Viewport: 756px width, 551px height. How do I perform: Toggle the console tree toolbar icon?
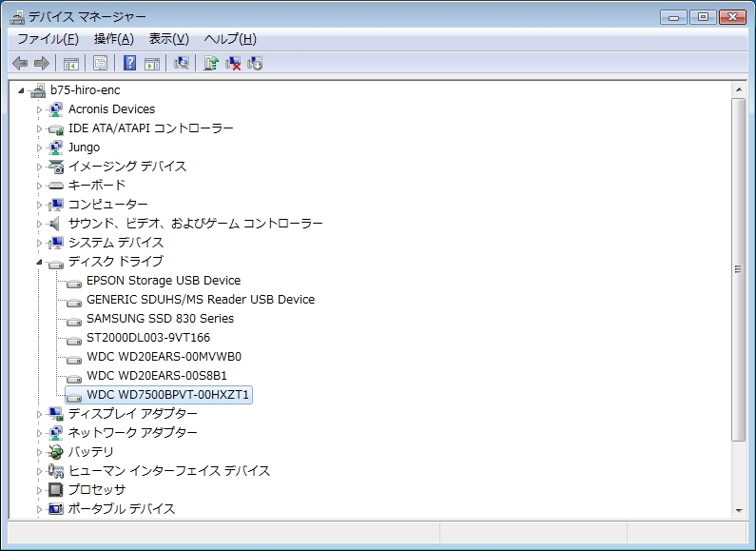[x=71, y=63]
